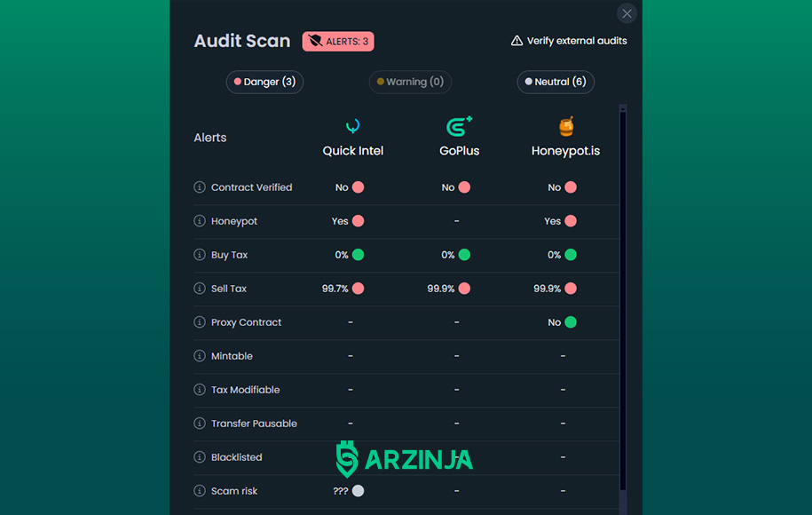Click GoPlus green dot for Buy Tax
The height and width of the screenshot is (515, 812).
tap(464, 254)
